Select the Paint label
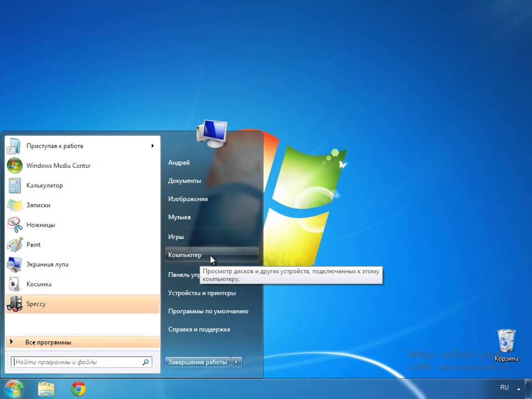This screenshot has width=532, height=399. click(x=33, y=244)
